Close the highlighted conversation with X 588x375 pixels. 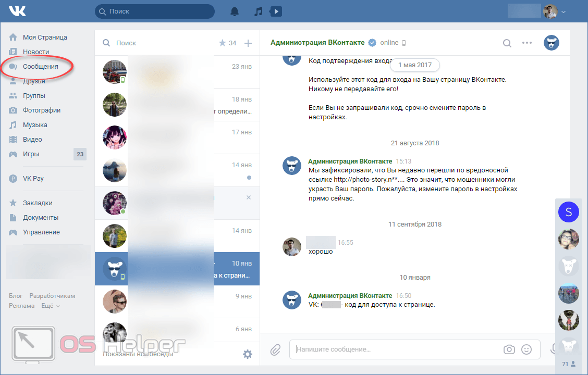tap(248, 197)
